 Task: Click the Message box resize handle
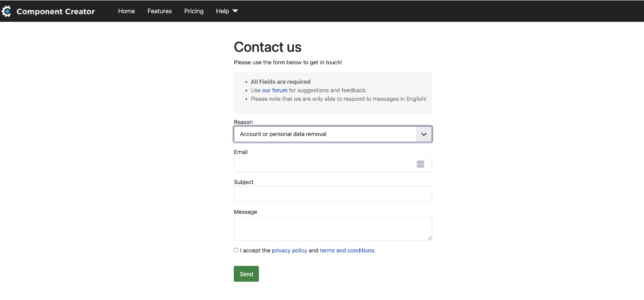[430, 238]
